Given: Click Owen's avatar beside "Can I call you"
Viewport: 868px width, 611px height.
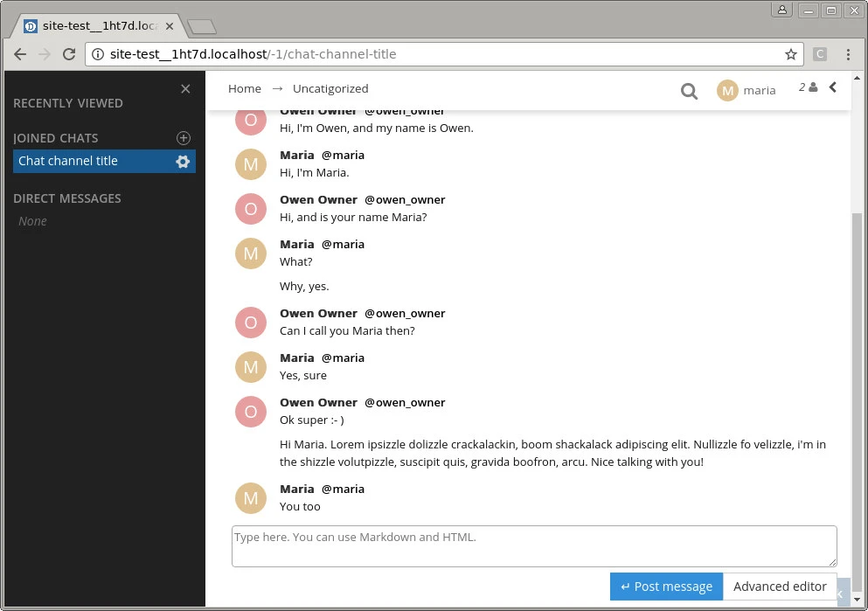Looking at the screenshot, I should (251, 323).
